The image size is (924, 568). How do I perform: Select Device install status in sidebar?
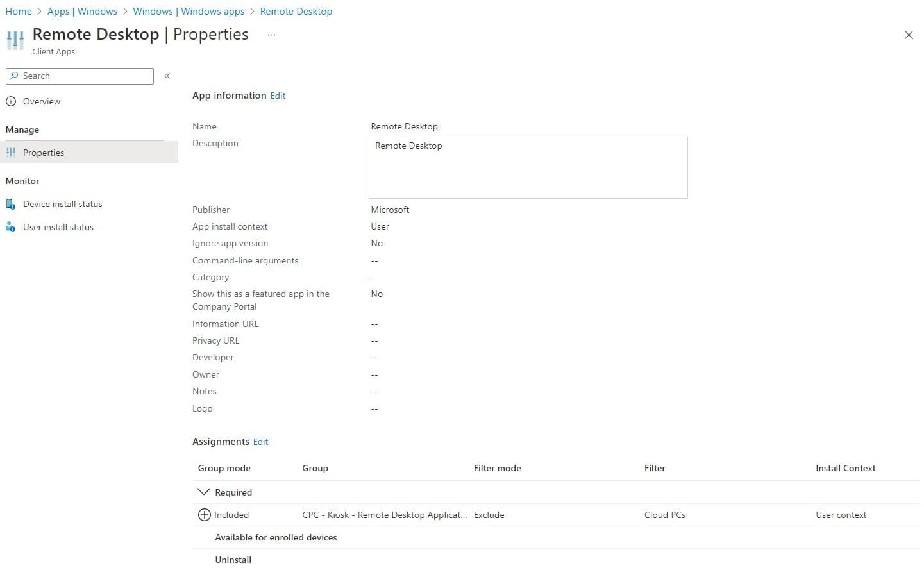point(63,204)
